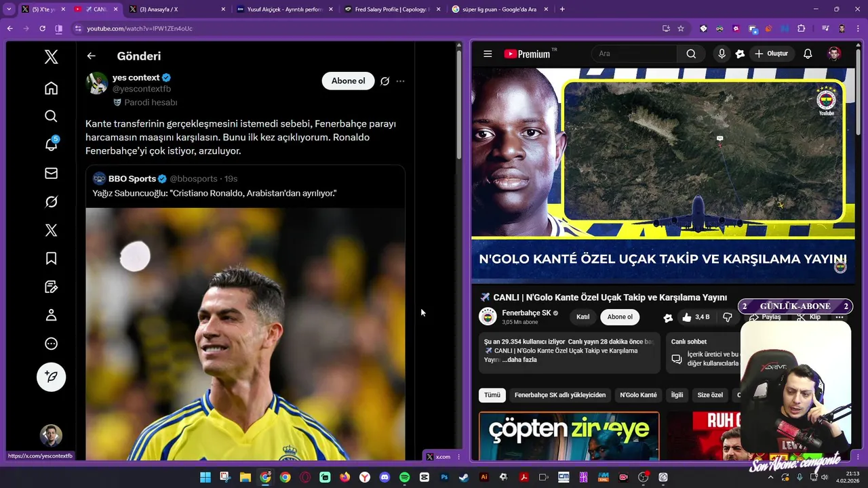The image size is (868, 488).
Task: Open the X sidebar search (magnifier) icon
Action: coord(51,117)
